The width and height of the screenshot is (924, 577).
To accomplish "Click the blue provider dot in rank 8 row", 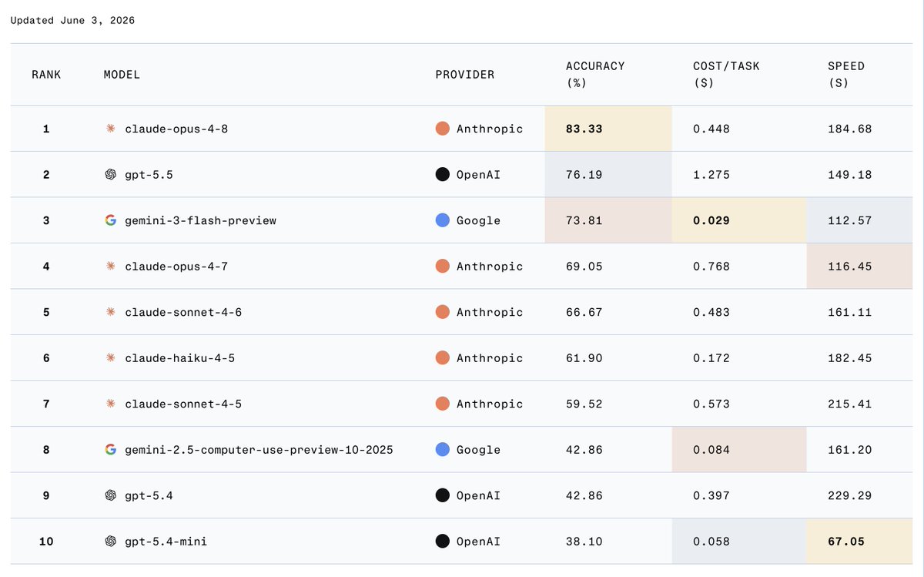I will pyautogui.click(x=443, y=450).
